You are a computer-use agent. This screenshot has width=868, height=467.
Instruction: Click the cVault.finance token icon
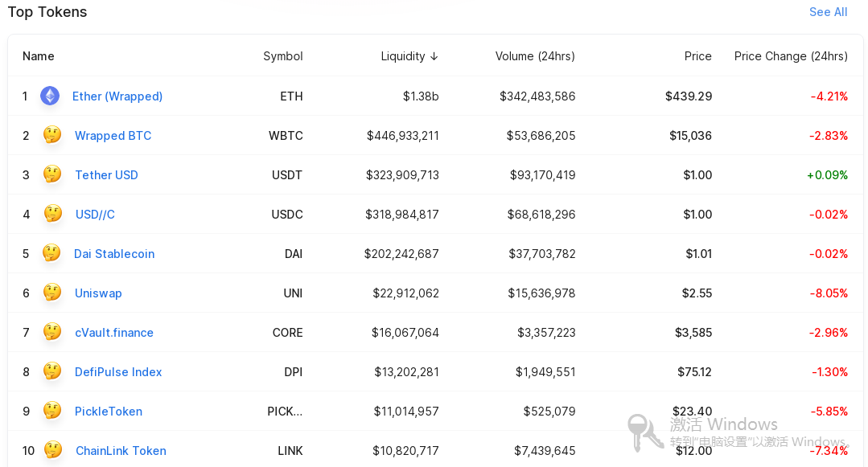coord(52,332)
